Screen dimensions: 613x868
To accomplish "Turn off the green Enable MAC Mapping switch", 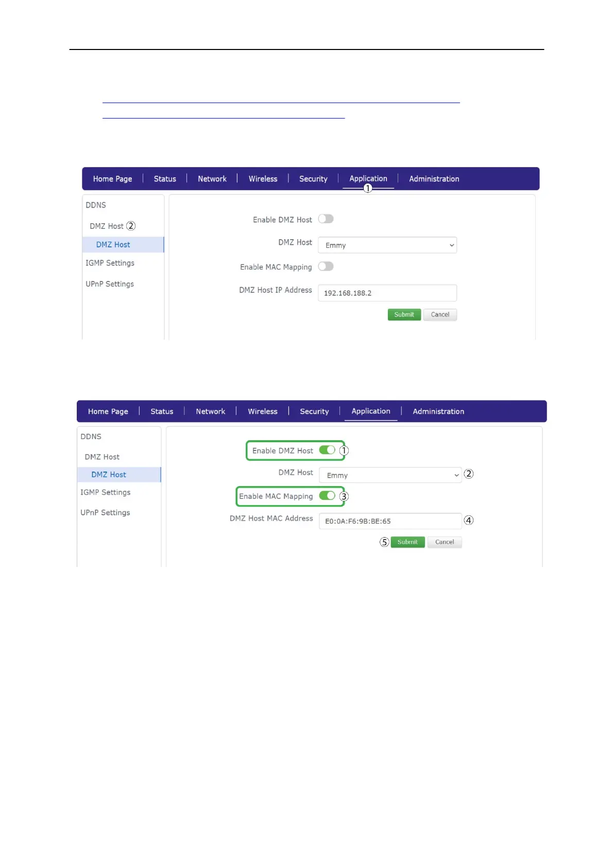I will click(x=327, y=495).
